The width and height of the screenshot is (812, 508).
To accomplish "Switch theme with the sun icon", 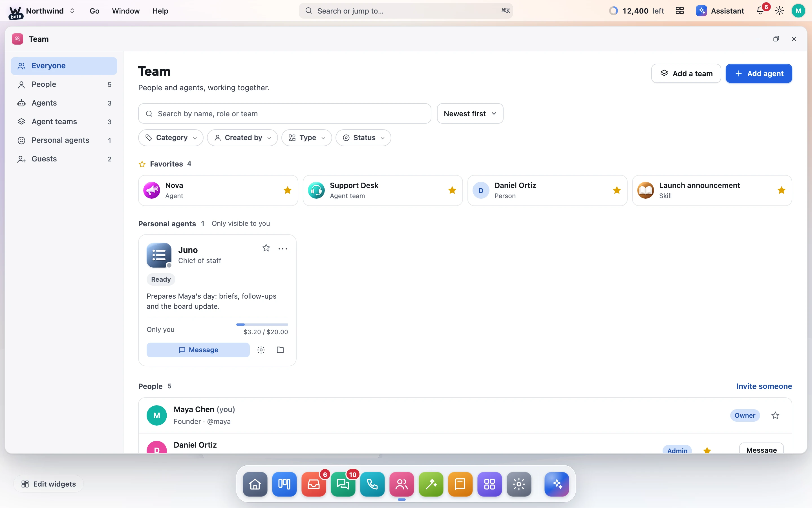I will (780, 11).
